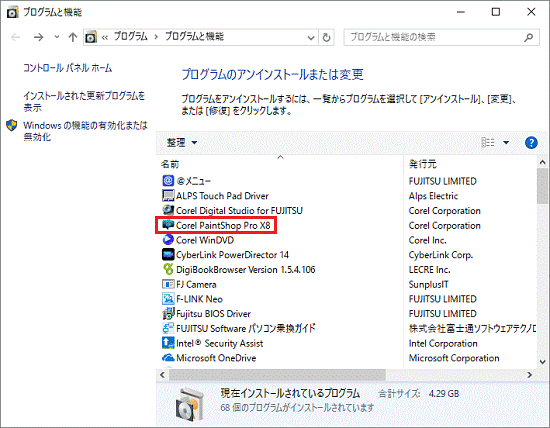Click the CyberLink PowerDirector 14 icon
Screen dimensions: 550x428
pyautogui.click(x=168, y=254)
